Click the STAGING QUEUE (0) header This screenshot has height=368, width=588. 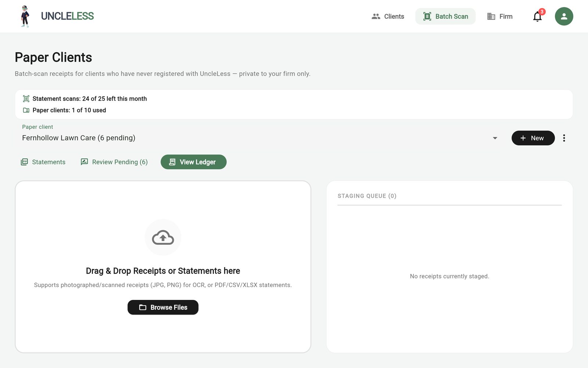point(367,196)
